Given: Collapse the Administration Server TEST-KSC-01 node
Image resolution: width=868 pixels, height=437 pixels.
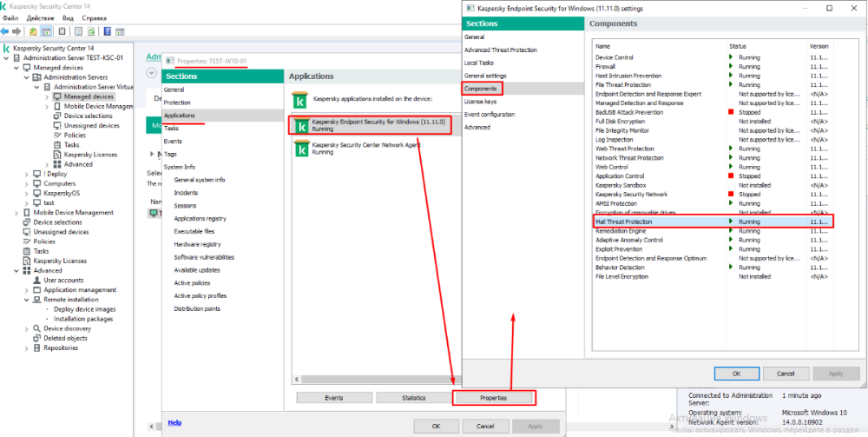Looking at the screenshot, I should [x=6, y=57].
